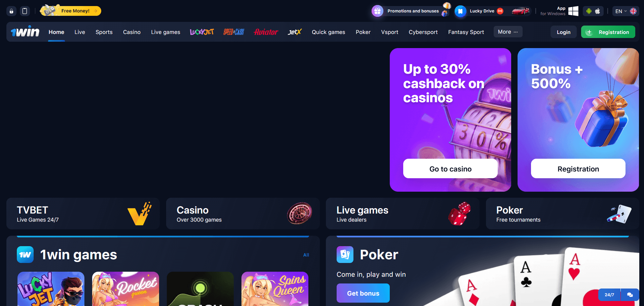This screenshot has width=644, height=306.
Task: Switch to the Sports tab
Action: [x=104, y=32]
